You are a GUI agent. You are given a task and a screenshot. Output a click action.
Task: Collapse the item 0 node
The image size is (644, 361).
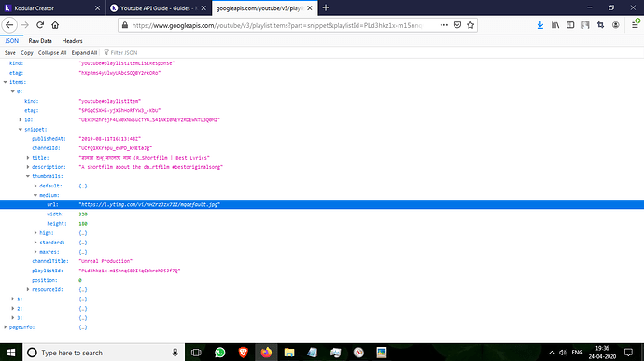click(12, 91)
